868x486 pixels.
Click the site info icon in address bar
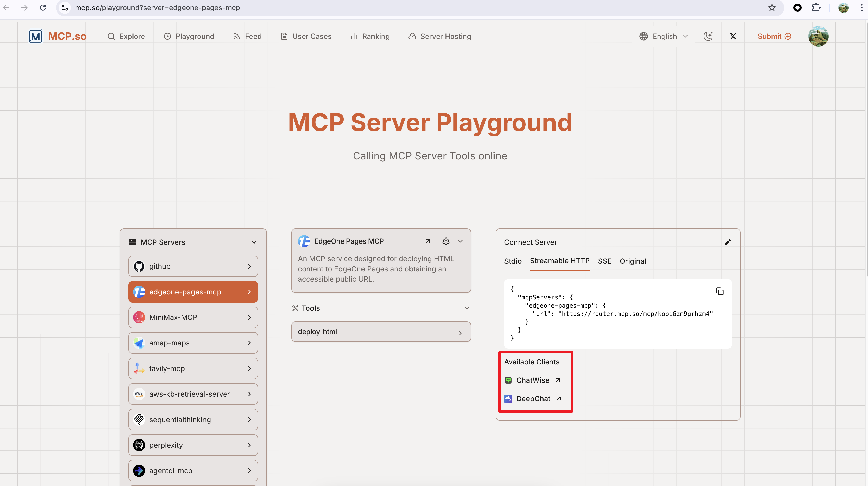coord(65,7)
